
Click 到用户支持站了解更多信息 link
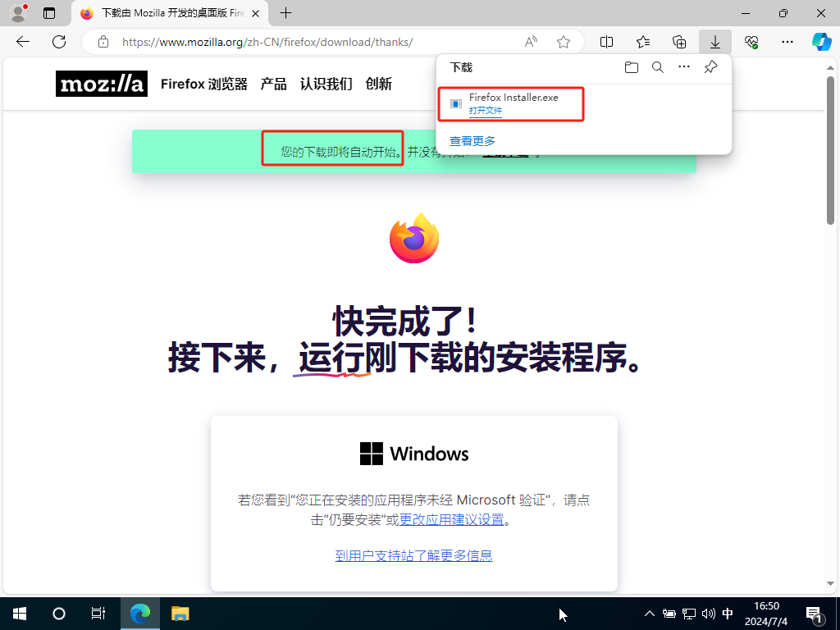[413, 555]
